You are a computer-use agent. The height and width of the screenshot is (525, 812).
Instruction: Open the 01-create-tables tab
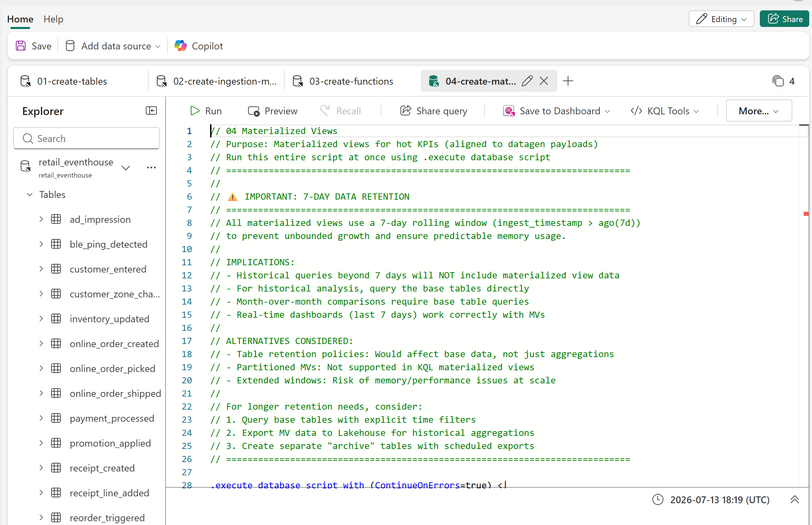click(72, 81)
